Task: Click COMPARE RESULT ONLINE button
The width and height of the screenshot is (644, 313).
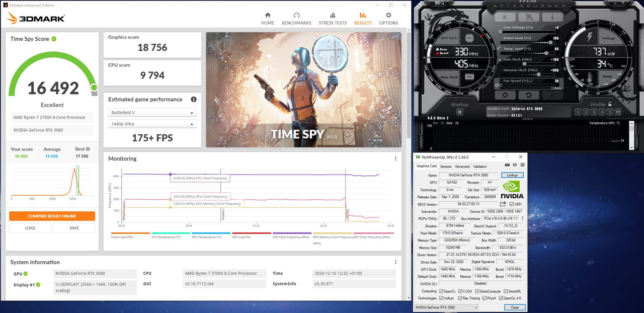Action: (52, 216)
